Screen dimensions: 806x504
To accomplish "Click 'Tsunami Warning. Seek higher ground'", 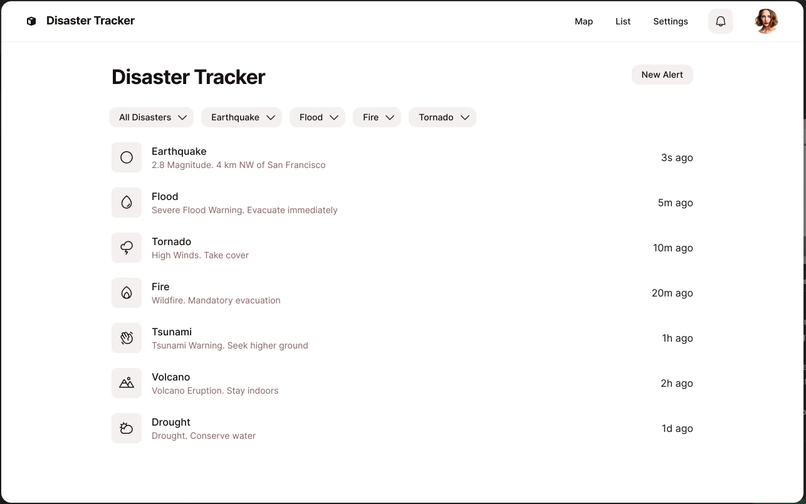I will pyautogui.click(x=230, y=346).
